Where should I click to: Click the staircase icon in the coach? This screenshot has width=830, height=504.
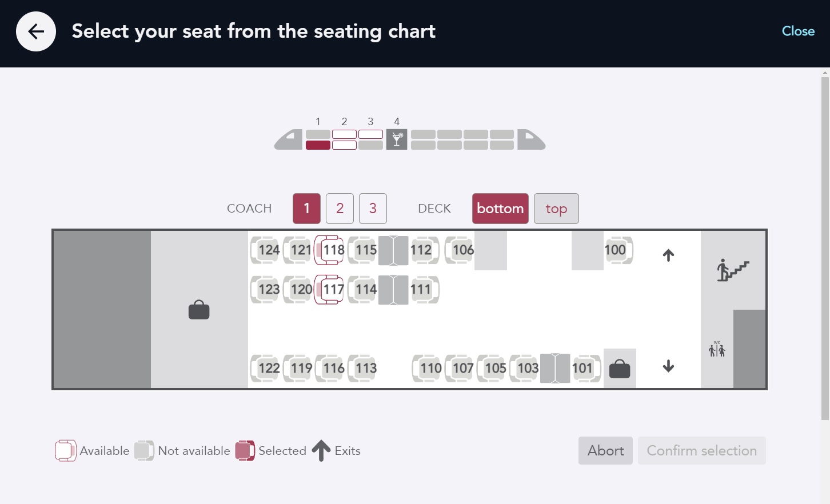point(733,270)
